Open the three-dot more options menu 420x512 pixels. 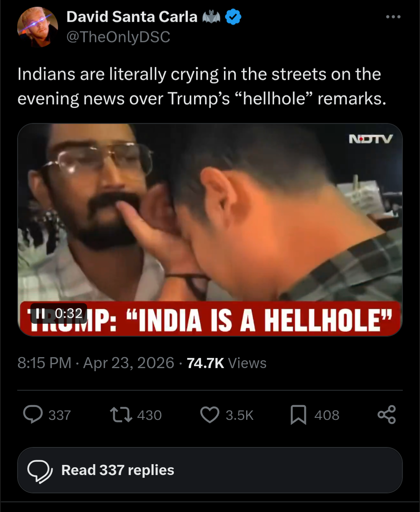[x=393, y=17]
